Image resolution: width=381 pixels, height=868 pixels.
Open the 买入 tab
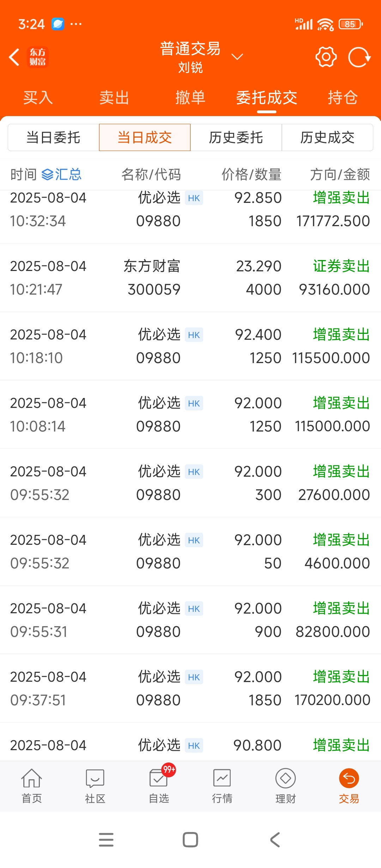coord(38,97)
